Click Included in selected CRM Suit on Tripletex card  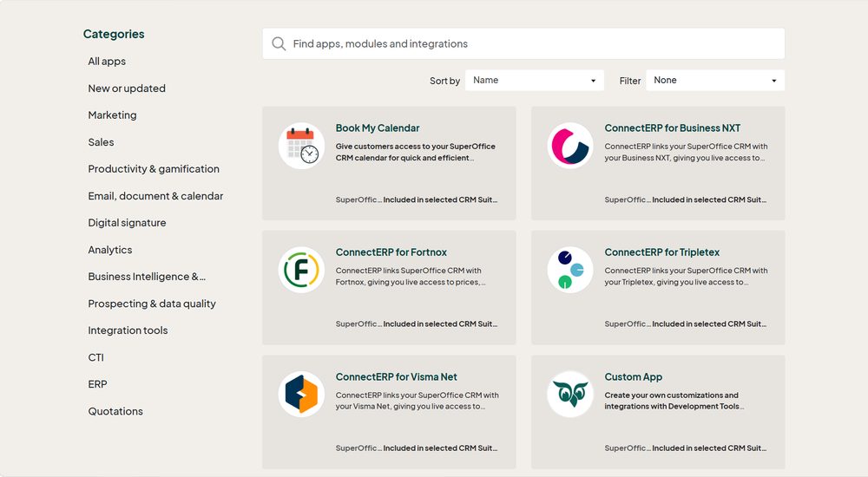coord(709,324)
